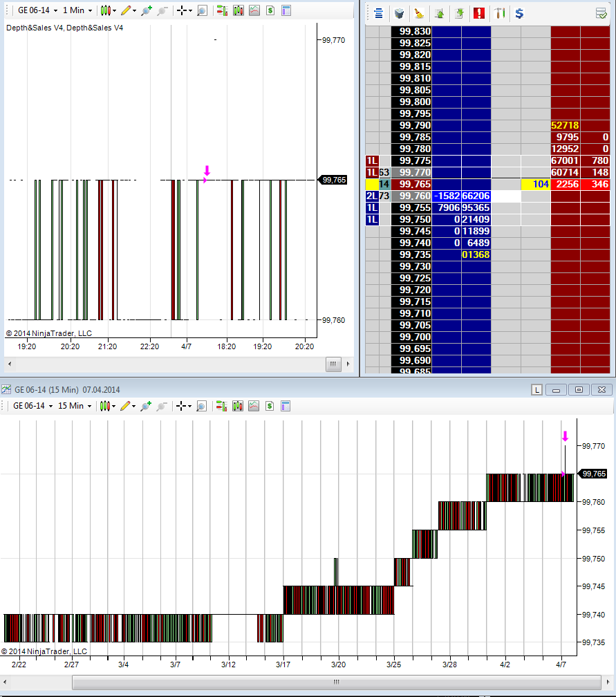Click the green up-arrow page icon
616x697 pixels.
(x=439, y=13)
